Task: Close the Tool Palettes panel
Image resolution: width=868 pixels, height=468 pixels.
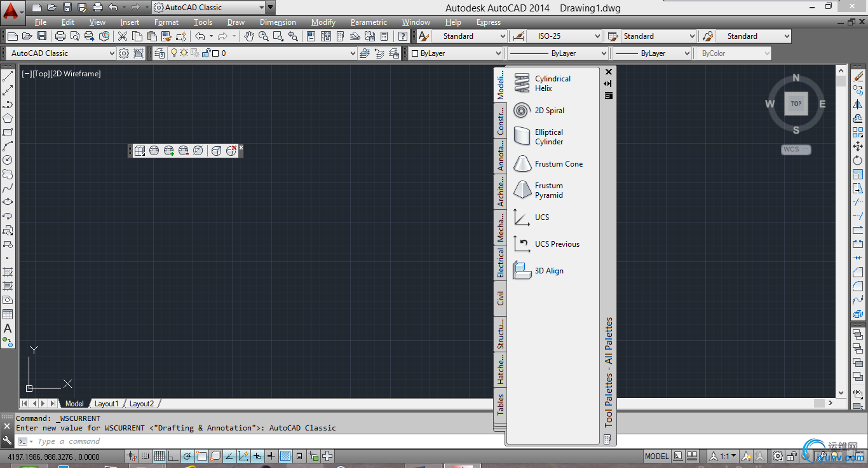Action: 609,72
